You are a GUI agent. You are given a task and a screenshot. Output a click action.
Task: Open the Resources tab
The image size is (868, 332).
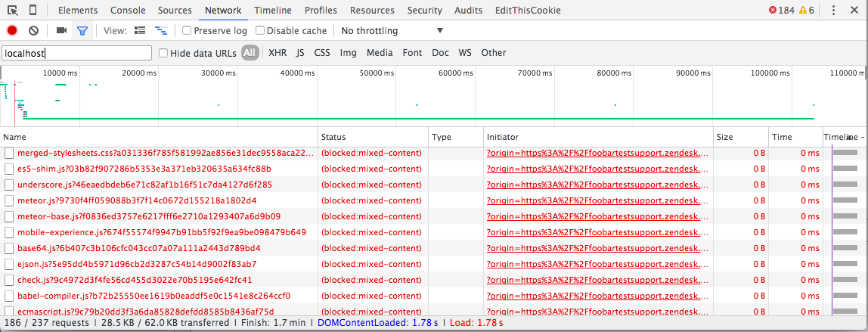pos(372,10)
